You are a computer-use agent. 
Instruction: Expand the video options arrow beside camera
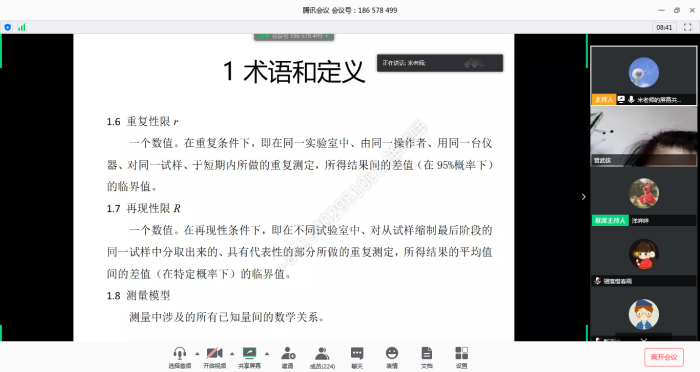[x=232, y=354]
